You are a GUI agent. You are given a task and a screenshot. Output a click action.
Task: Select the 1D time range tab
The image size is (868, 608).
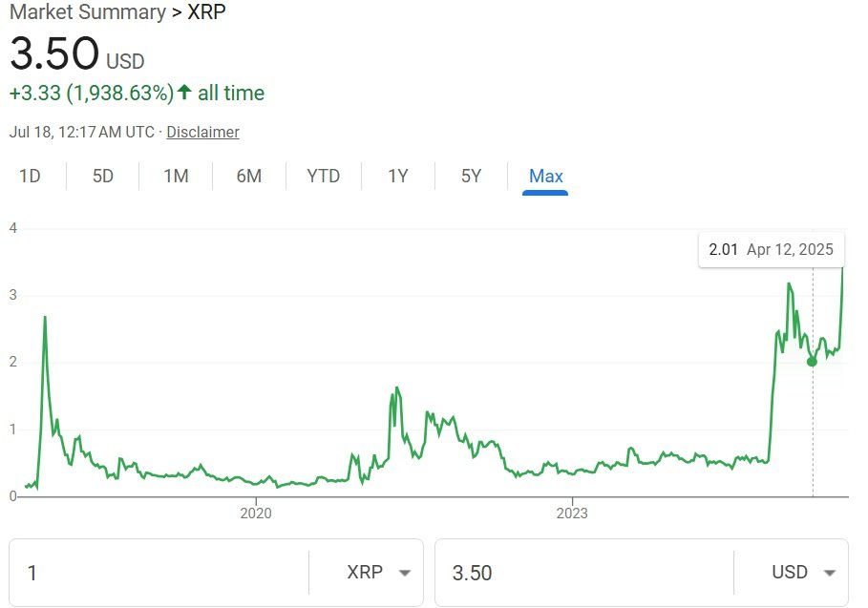(30, 176)
